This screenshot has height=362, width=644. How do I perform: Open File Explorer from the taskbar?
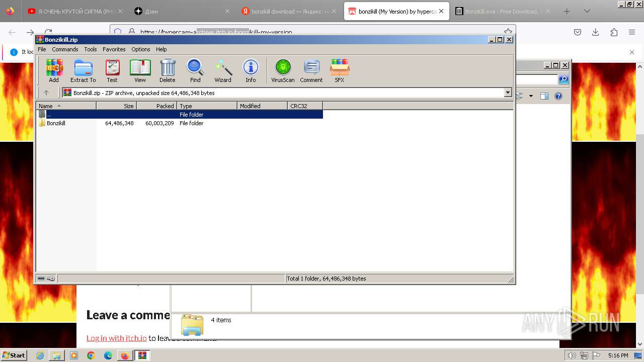pyautogui.click(x=57, y=355)
